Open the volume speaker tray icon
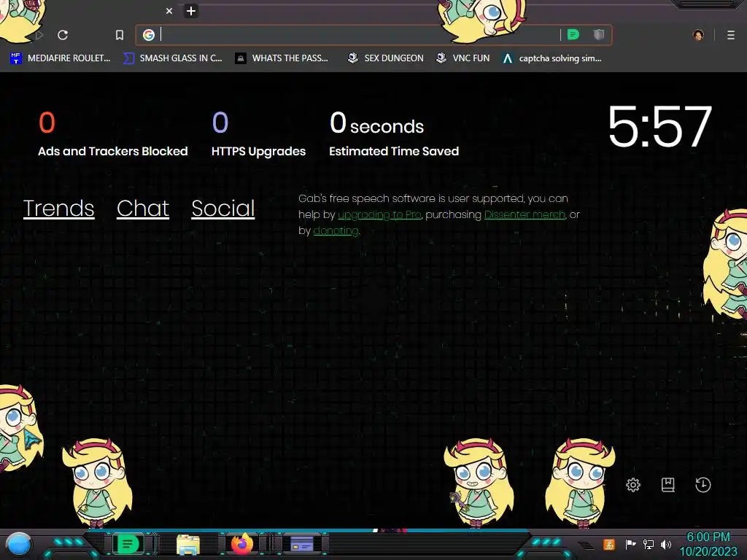The image size is (747, 560). click(666, 544)
